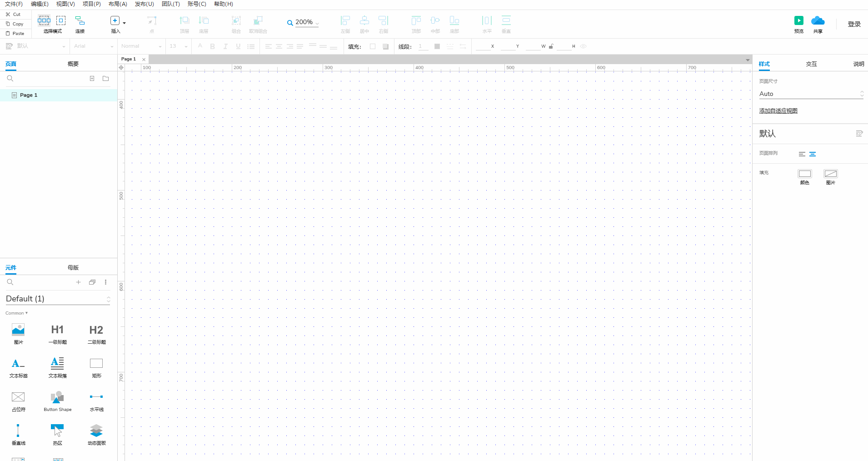Toggle the select mode button
This screenshot has width=868, height=461.
click(x=44, y=21)
